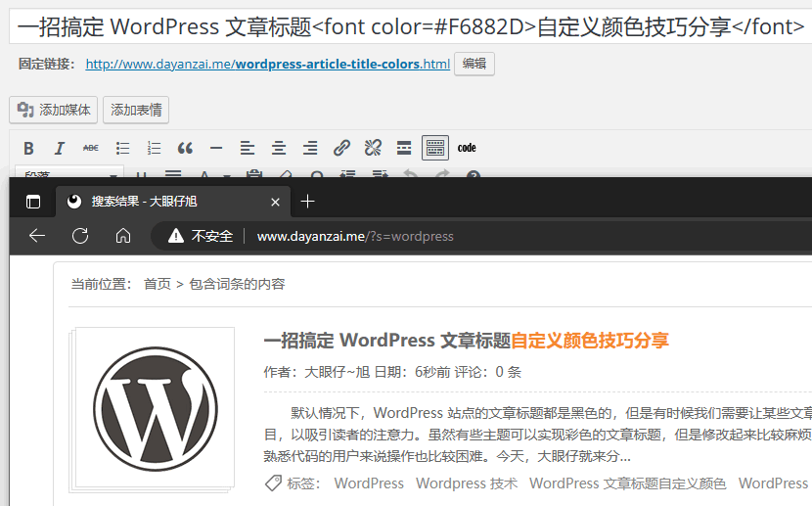Open a new browser tab
Screen dimensions: 812x506
pos(307,202)
